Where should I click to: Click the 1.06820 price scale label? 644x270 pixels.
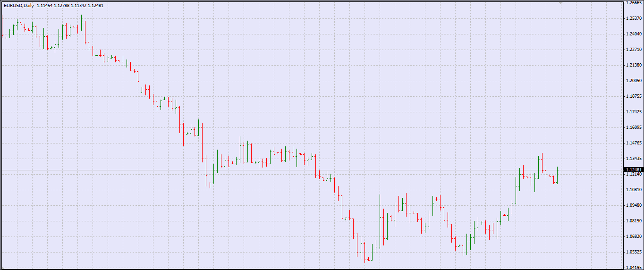[633, 236]
